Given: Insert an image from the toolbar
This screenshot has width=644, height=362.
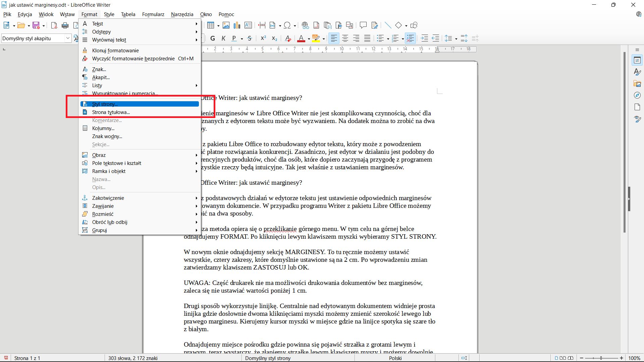Looking at the screenshot, I should pos(226,25).
